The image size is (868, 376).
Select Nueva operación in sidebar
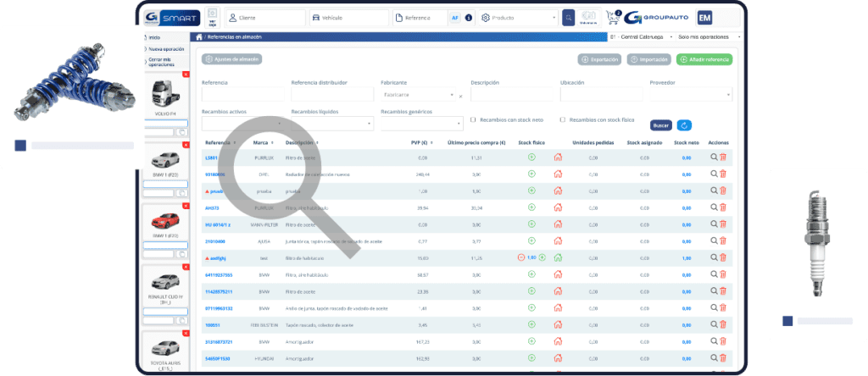(165, 48)
